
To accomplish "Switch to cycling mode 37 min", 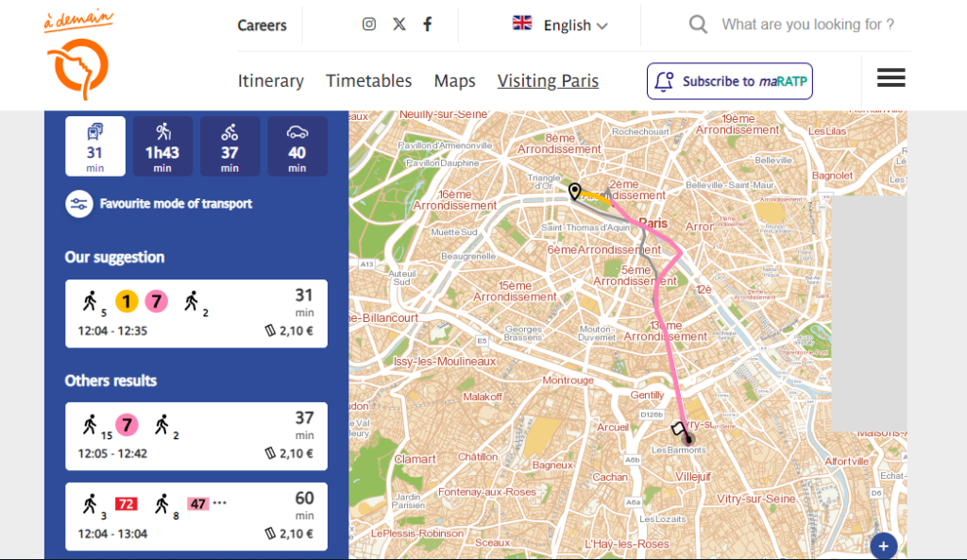I will tap(229, 146).
